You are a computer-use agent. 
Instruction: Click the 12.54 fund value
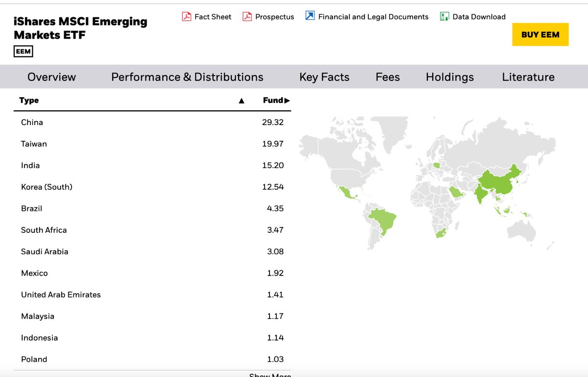273,187
